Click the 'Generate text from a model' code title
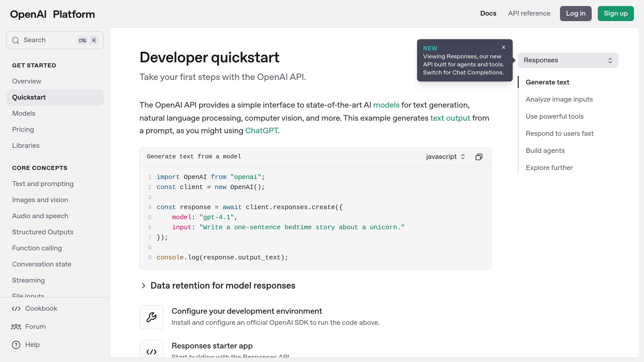The width and height of the screenshot is (644, 362). 194,157
